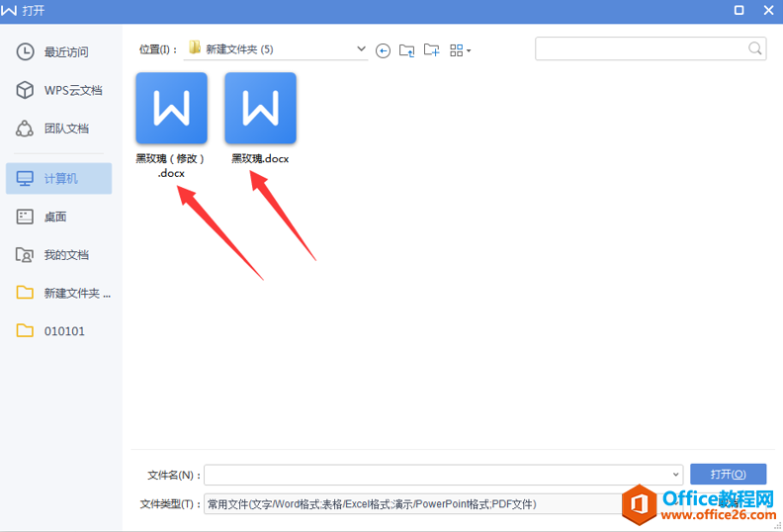Select the 黑玫瑰（修改）.docx file icon
Viewport: 783px width, 532px height.
[x=171, y=108]
